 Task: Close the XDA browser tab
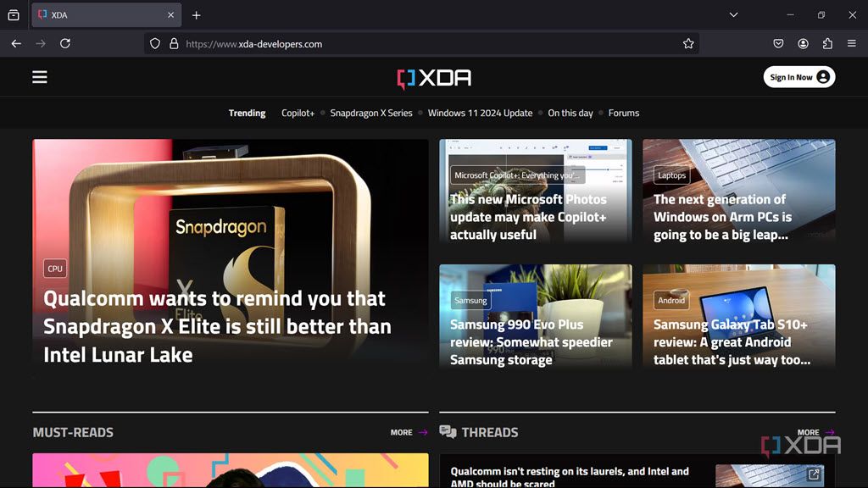170,15
